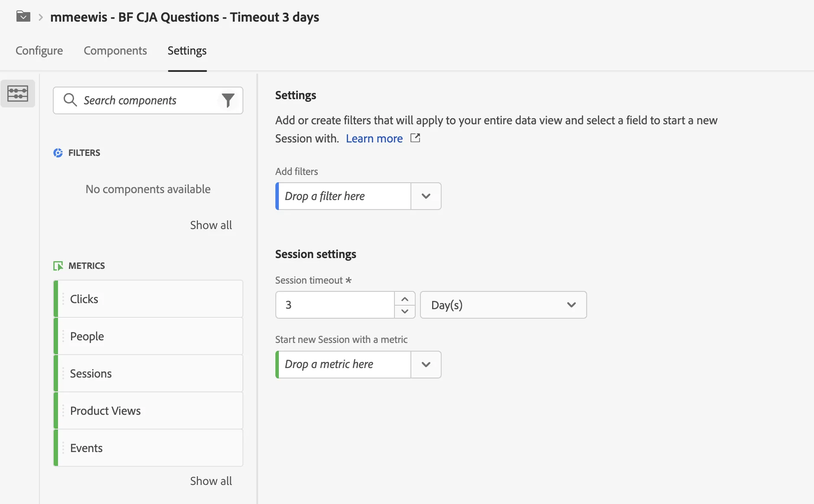Open the Day(s) timeout unit dropdown
Viewport: 814px width, 504px height.
click(504, 305)
